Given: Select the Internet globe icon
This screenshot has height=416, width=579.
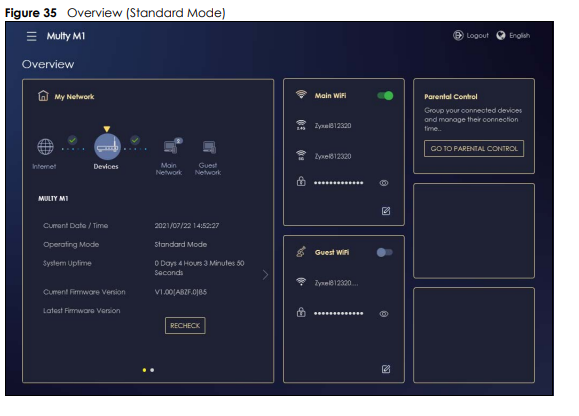Looking at the screenshot, I should click(45, 147).
